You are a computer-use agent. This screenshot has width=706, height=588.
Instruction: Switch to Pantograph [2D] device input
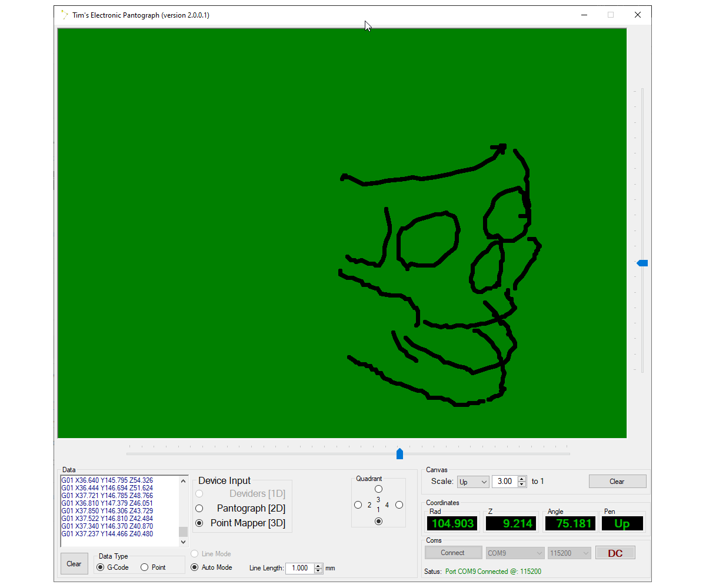[199, 508]
